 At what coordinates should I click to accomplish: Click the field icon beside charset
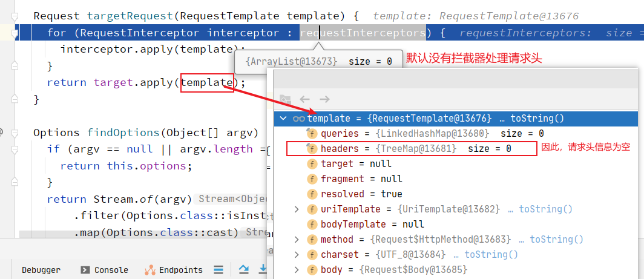click(x=312, y=255)
